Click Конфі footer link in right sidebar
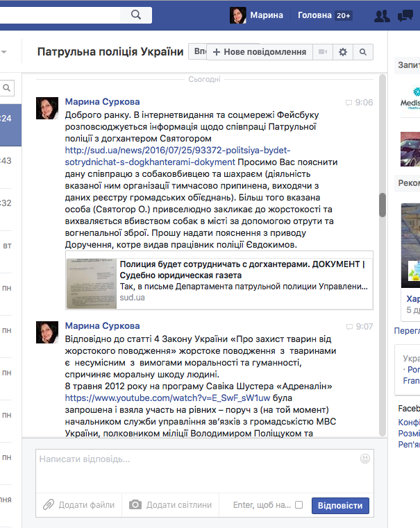Image resolution: width=420 pixels, height=528 pixels. (409, 423)
